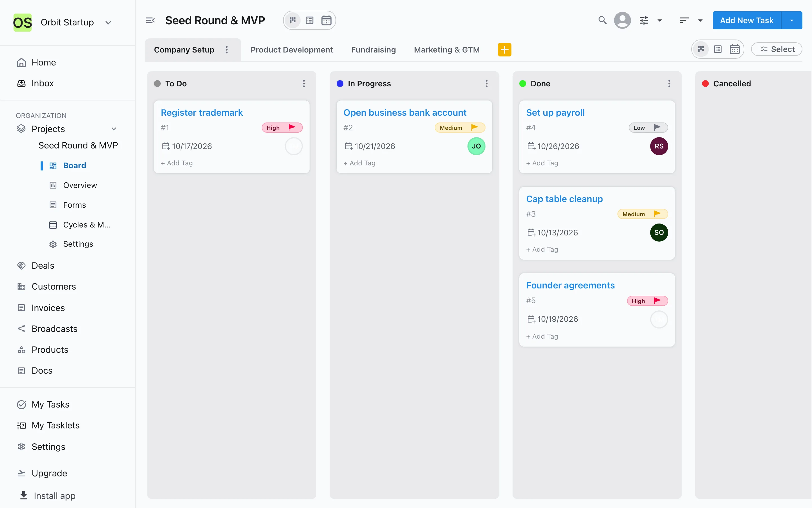Screen dimensions: 812x508
Task: Open High priority dropdown on Register trademark
Action: pos(282,128)
